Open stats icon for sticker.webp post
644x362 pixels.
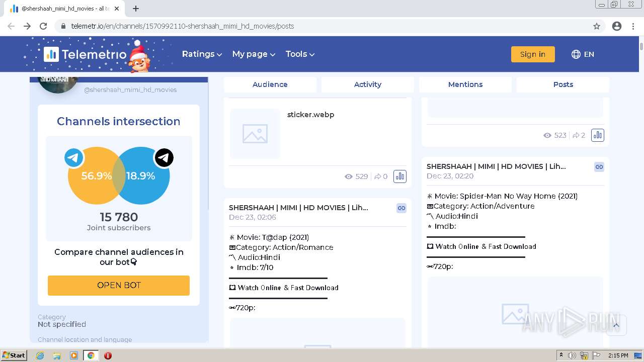400,176
